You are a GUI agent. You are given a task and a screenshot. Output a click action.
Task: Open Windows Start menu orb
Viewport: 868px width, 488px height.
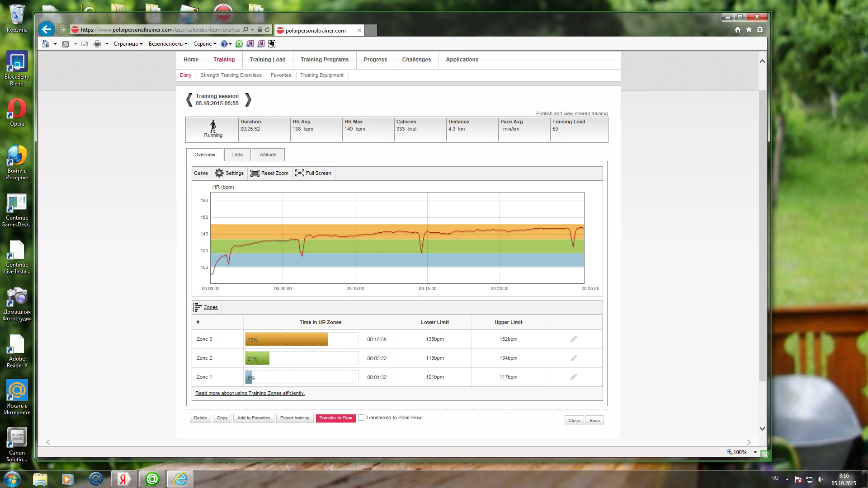pyautogui.click(x=12, y=479)
